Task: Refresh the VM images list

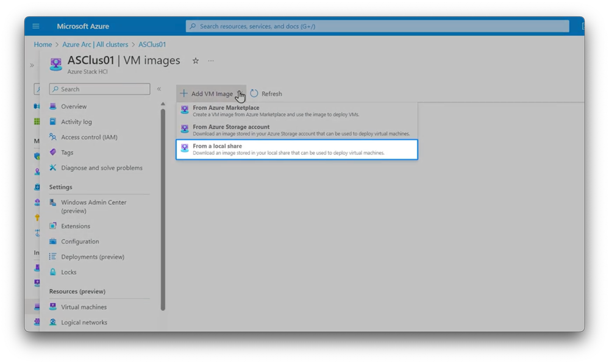Action: pos(266,94)
